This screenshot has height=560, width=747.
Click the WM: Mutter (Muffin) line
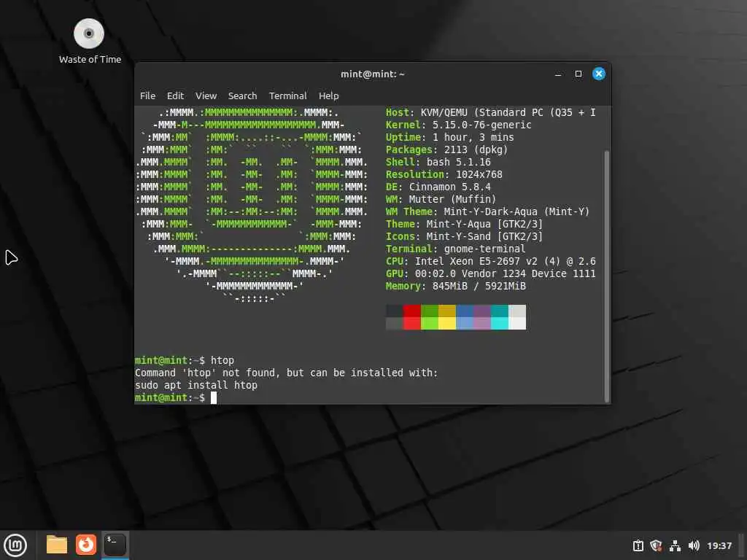[x=441, y=199]
